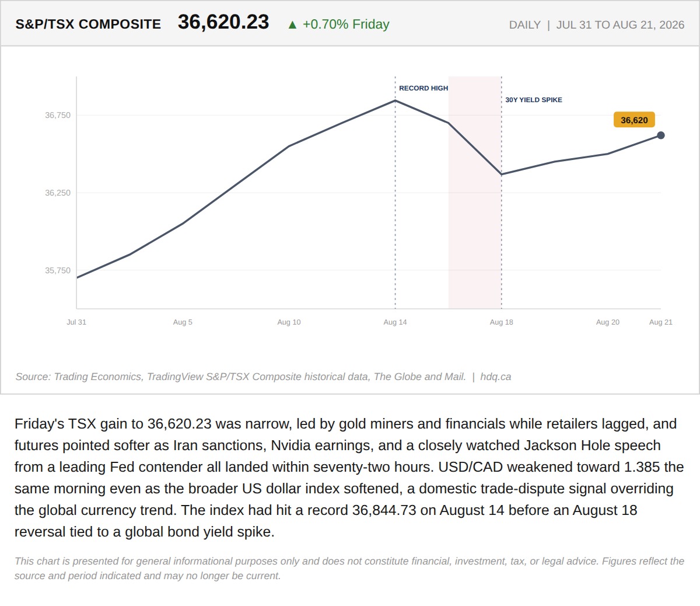Screen dimensions: 700x606
Task: Click the chart line low at Aug 18
Action: point(502,174)
